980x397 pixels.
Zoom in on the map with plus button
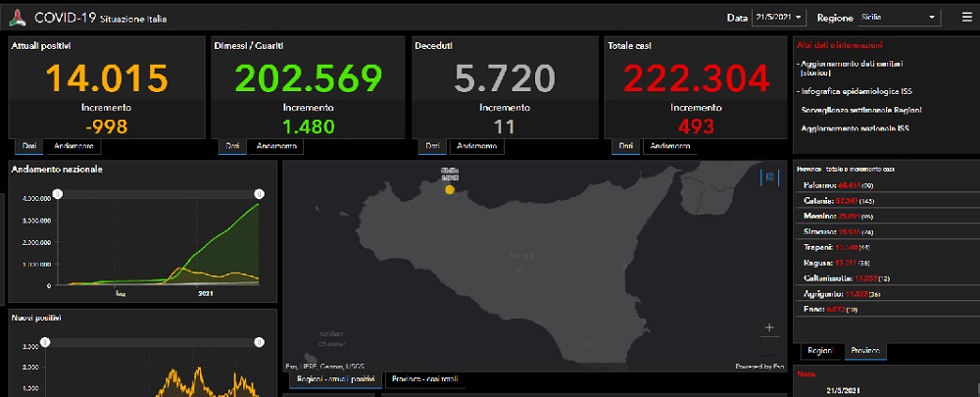769,327
